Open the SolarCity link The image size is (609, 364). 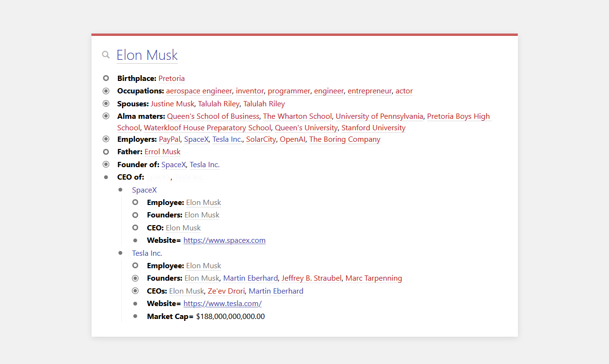261,139
